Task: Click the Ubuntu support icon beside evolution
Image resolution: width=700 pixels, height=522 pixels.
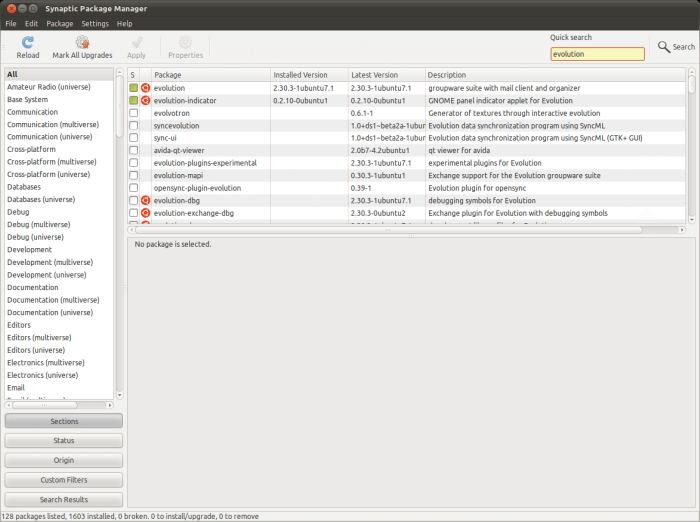Action: (x=145, y=88)
